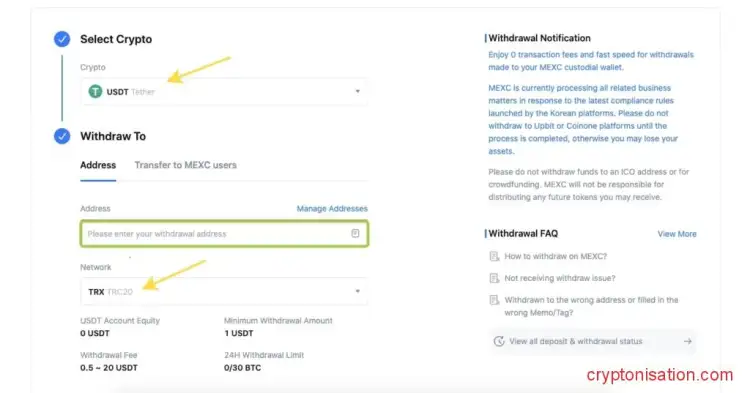Image resolution: width=750 pixels, height=393 pixels.
Task: Click document icon beside Not receiving withdraw
Action: pyautogui.click(x=494, y=278)
